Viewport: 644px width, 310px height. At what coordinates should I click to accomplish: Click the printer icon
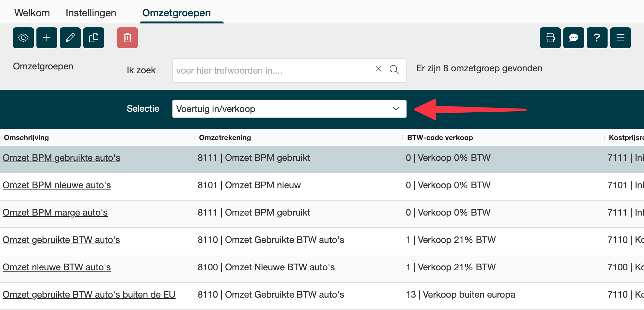550,38
